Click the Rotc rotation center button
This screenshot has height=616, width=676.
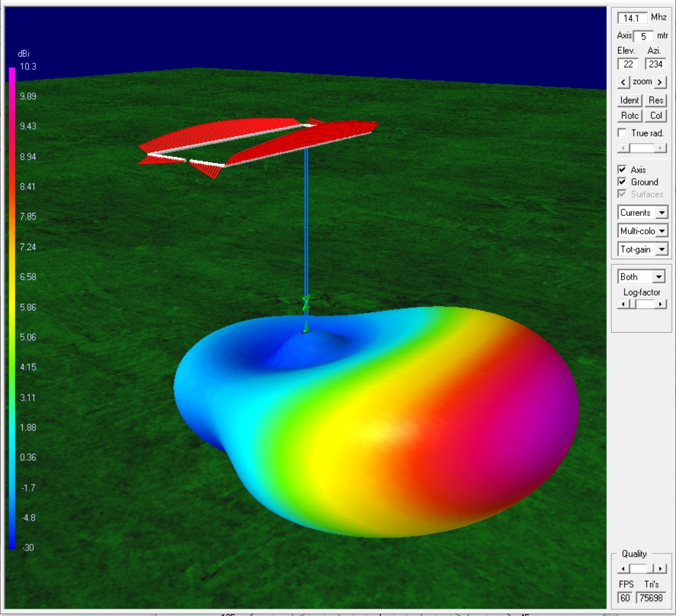pos(630,116)
